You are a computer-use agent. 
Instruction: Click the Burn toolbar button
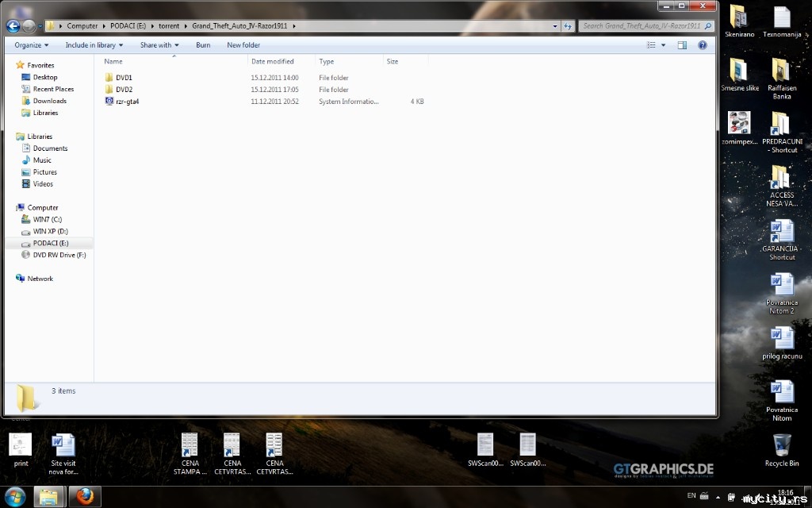203,45
